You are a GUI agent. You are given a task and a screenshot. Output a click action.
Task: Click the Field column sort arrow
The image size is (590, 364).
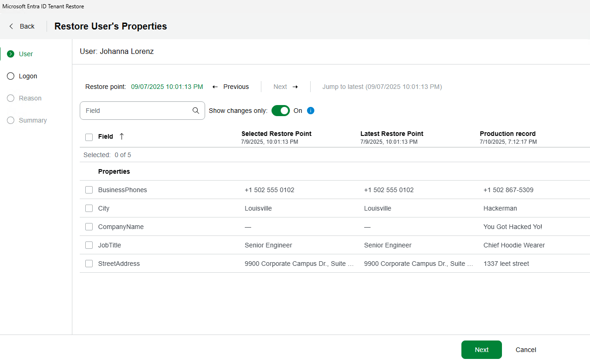coord(122,136)
